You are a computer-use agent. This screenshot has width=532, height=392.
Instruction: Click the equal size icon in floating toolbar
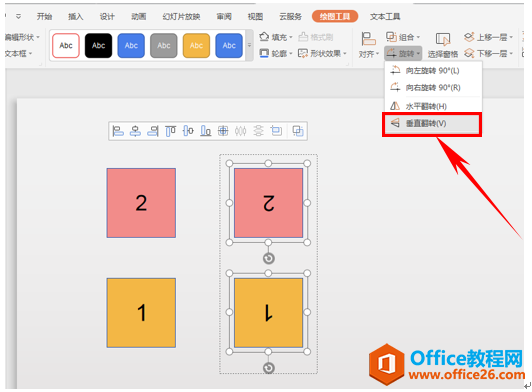(x=276, y=131)
